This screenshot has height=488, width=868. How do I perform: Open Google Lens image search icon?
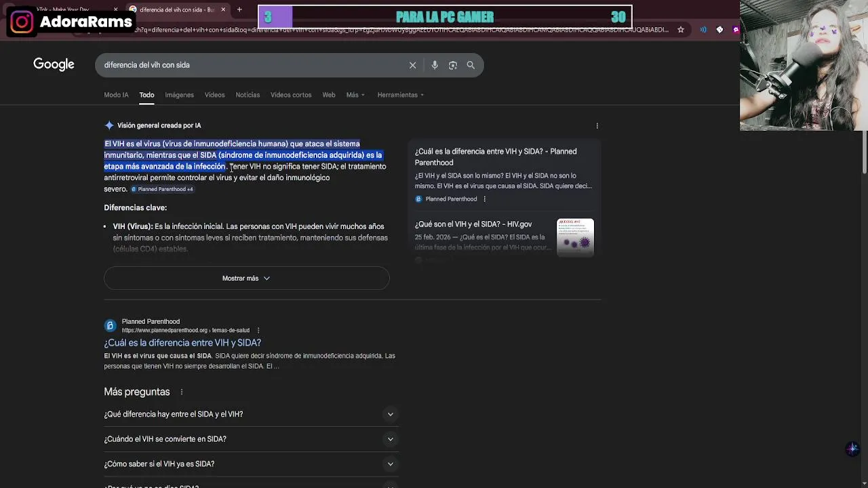(x=452, y=65)
